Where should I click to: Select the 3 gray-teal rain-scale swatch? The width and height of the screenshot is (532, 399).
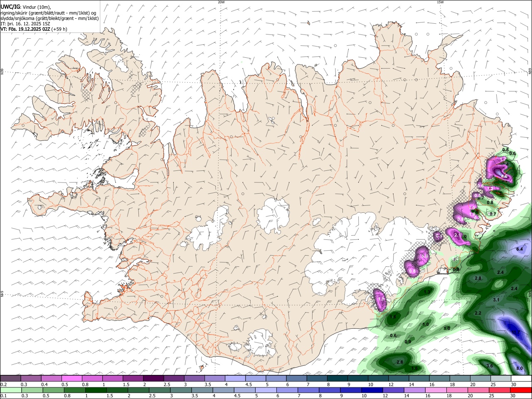181,390
